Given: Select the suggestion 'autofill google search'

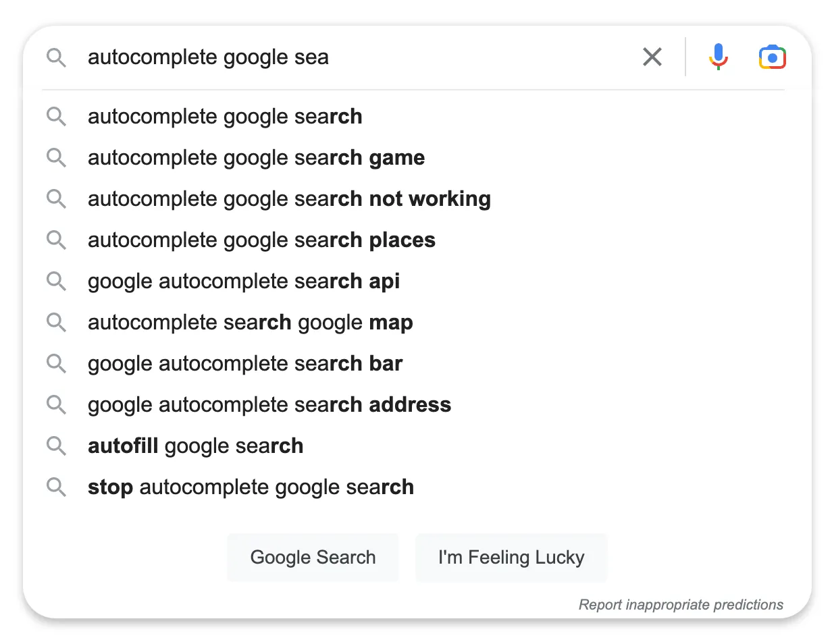Looking at the screenshot, I should coord(195,446).
